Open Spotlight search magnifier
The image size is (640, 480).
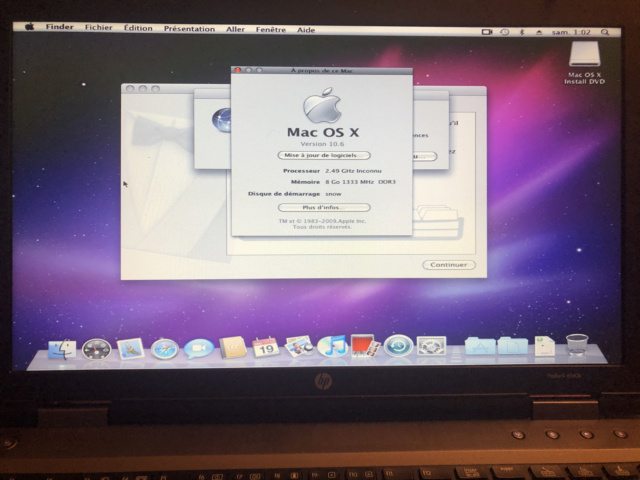pyautogui.click(x=605, y=32)
